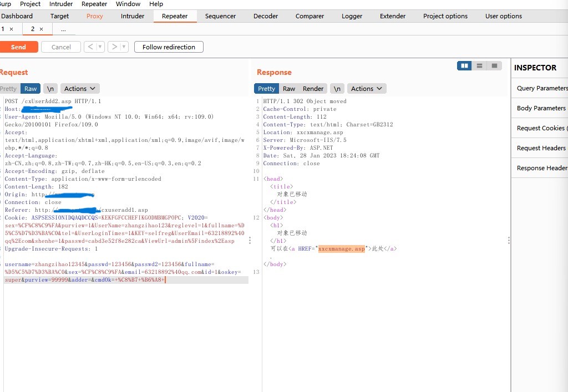The image size is (568, 392).
Task: Click the INSPECTOR panel title
Action: click(535, 68)
